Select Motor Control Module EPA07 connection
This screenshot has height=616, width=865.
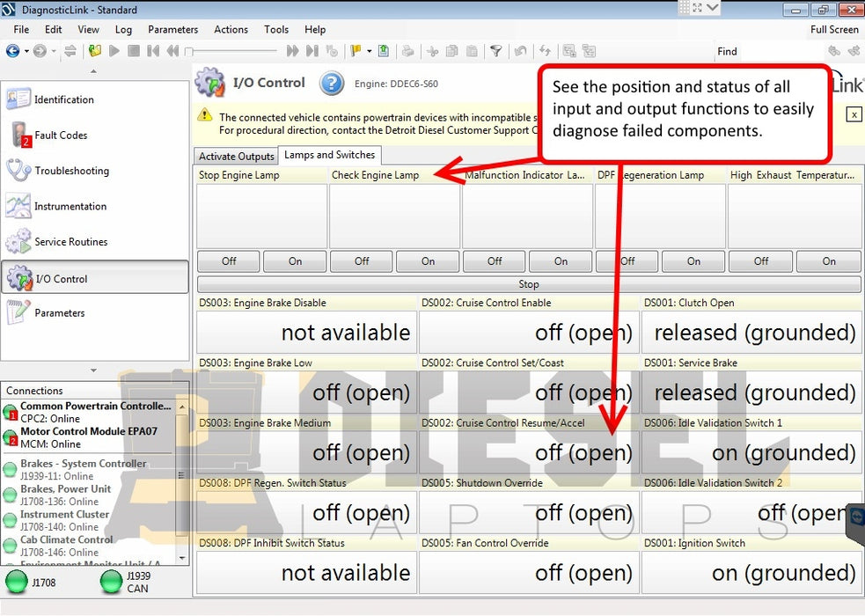(88, 437)
